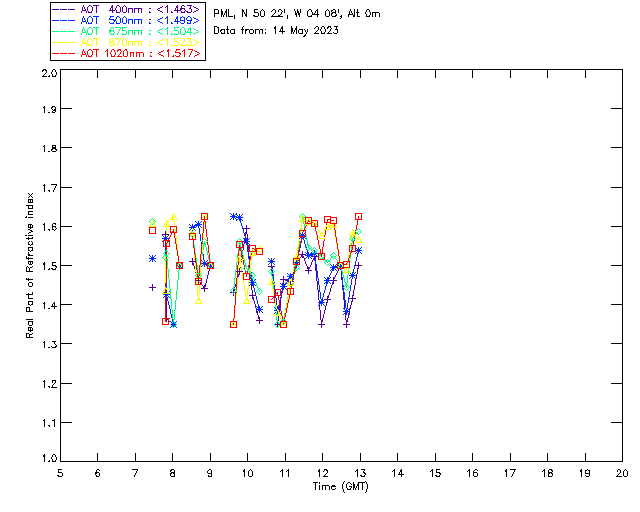Click the 13 x-axis tick label
Image resolution: width=640 pixels, height=512 pixels.
[360, 473]
